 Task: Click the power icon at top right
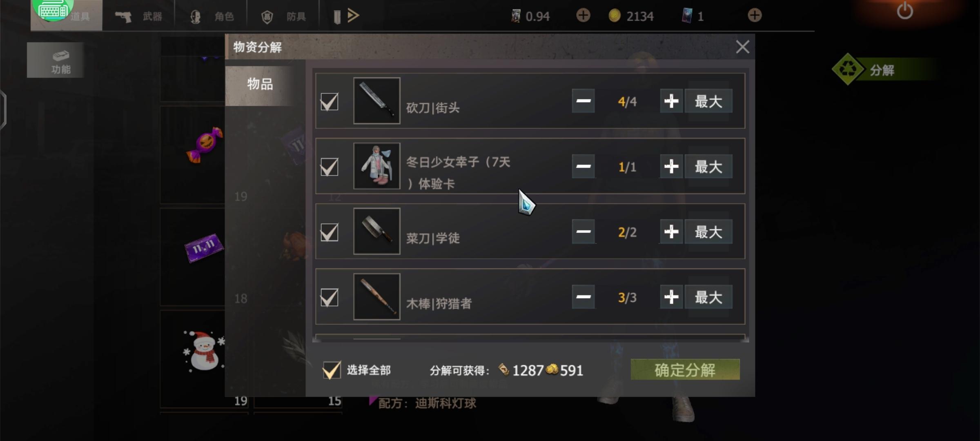click(x=905, y=11)
